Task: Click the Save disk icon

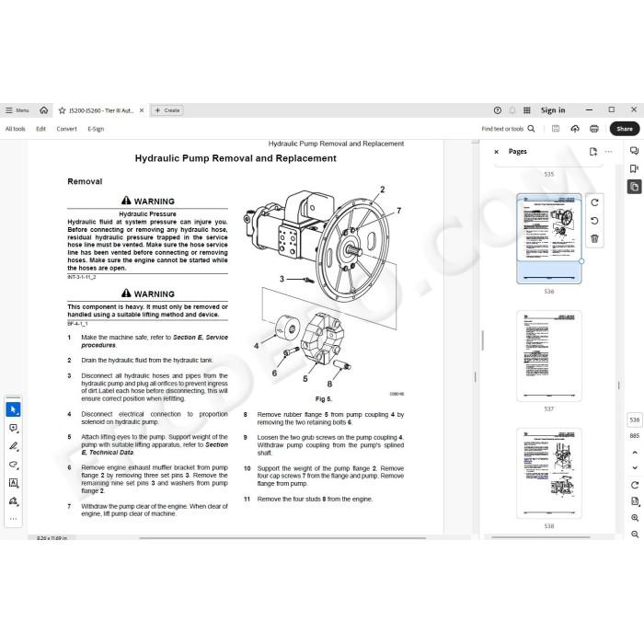Action: pyautogui.click(x=556, y=129)
